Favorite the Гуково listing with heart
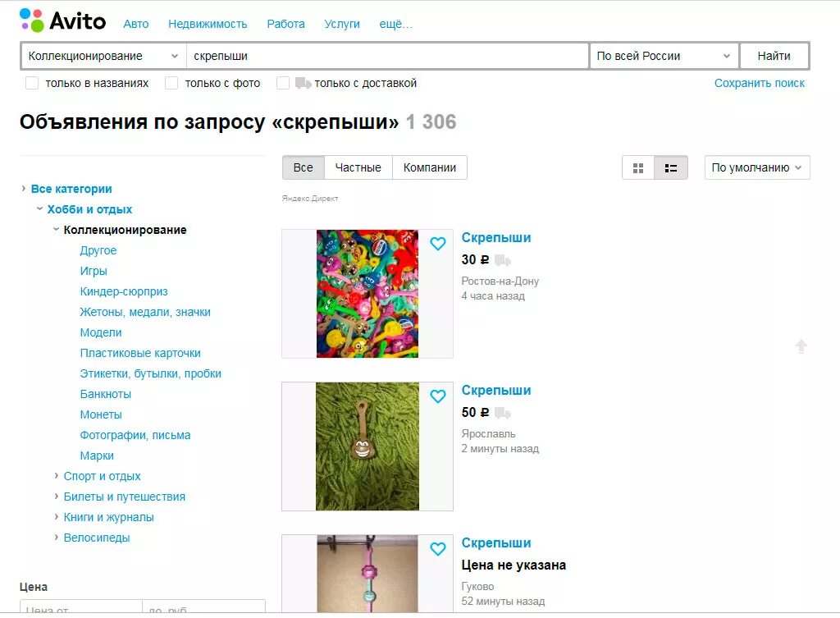The width and height of the screenshot is (840, 618). [438, 549]
